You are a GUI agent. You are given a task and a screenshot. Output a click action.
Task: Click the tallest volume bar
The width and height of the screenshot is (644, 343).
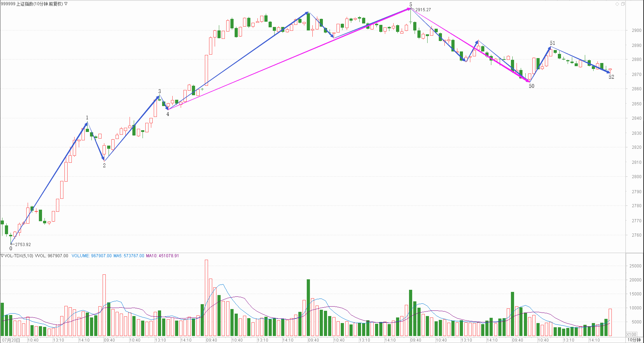coord(206,297)
